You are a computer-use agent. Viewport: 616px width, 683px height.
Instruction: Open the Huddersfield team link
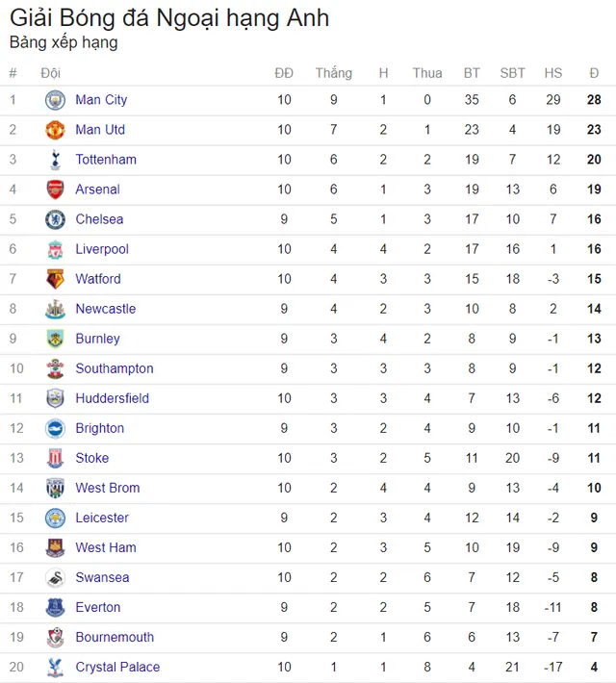point(113,398)
